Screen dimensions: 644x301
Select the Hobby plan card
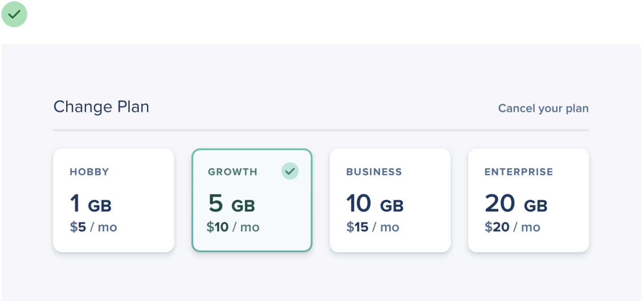(x=113, y=200)
